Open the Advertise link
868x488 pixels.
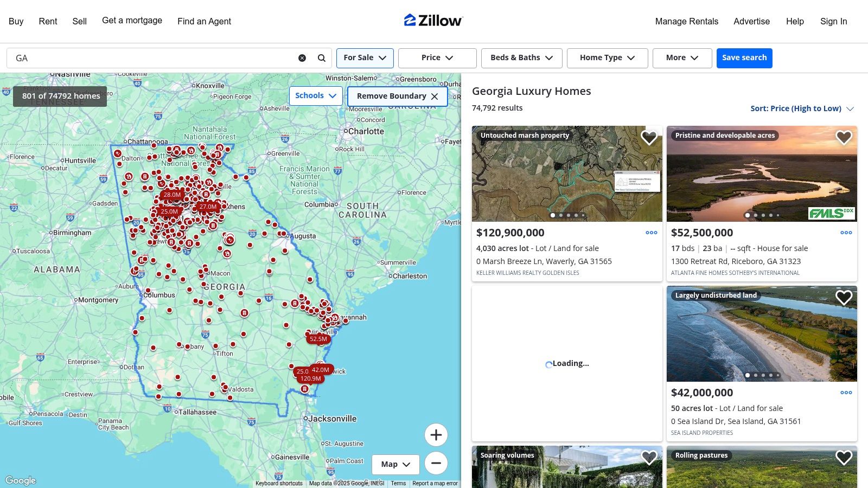click(x=751, y=21)
